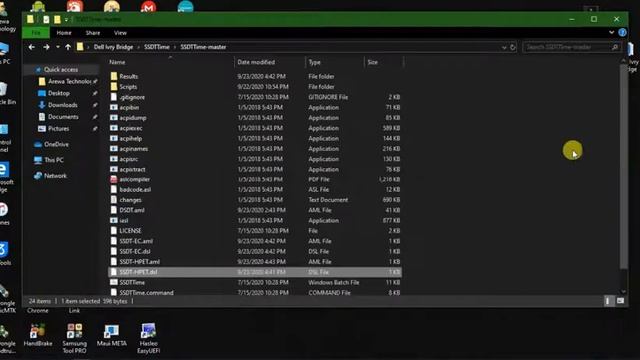
Task: Switch to large icons view in status bar
Action: 620,301
